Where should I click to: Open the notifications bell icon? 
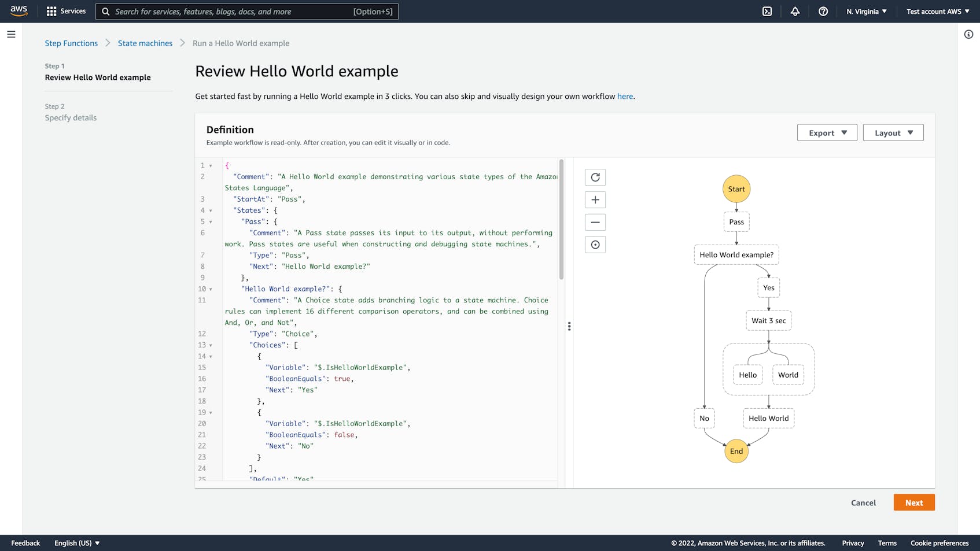click(x=795, y=11)
